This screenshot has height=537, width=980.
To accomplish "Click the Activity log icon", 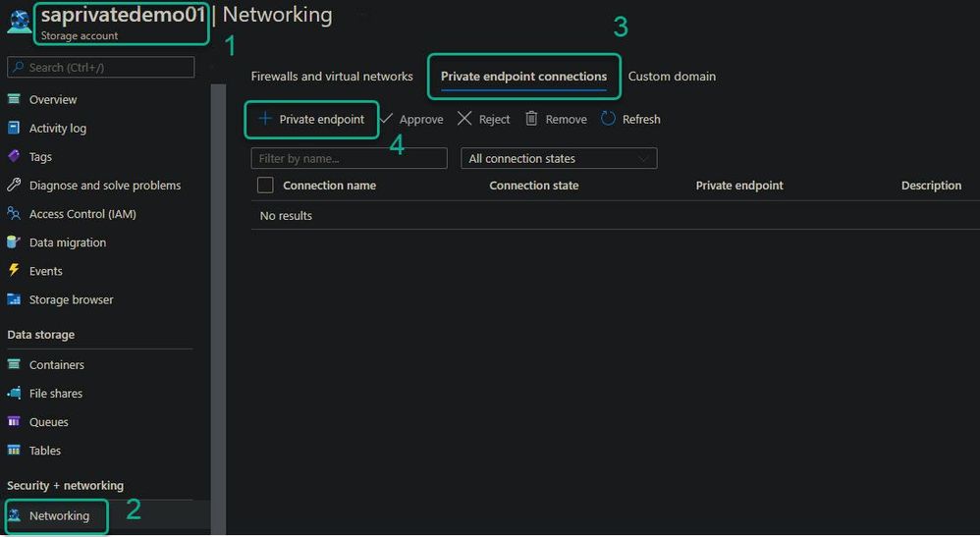I will coord(14,129).
